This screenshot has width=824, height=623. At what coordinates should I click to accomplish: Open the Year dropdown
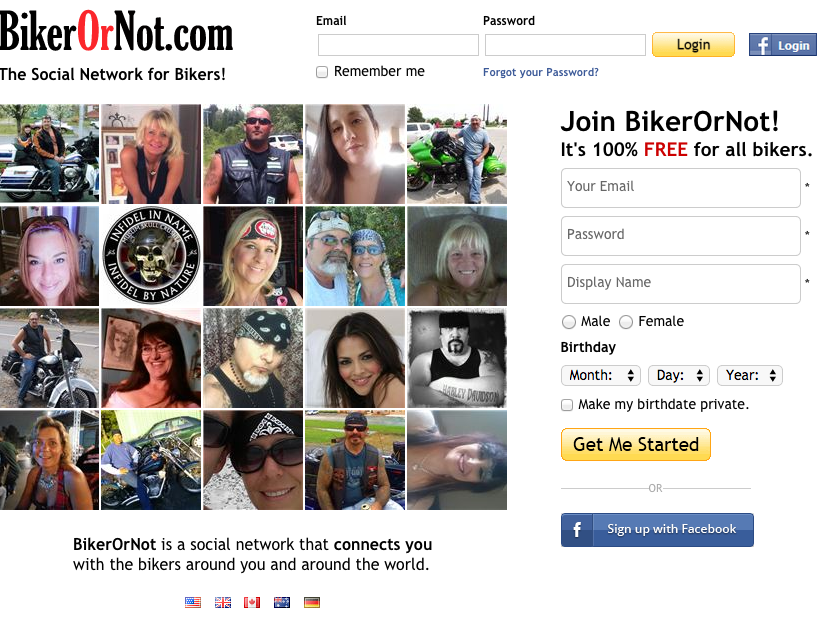click(750, 376)
